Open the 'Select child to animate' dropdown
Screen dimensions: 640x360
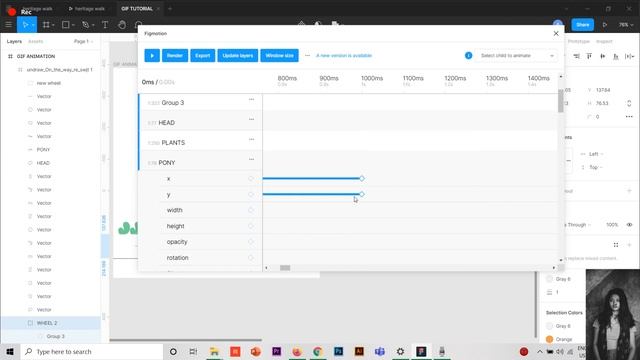point(517,56)
